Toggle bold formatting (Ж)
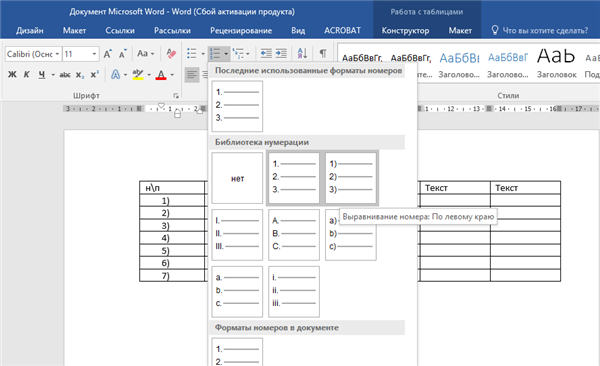Screen dimensions: 600x366 coord(12,75)
